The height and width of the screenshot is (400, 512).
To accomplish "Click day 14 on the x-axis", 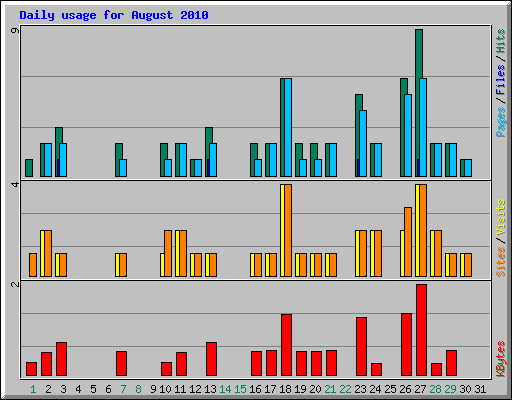I will [225, 389].
